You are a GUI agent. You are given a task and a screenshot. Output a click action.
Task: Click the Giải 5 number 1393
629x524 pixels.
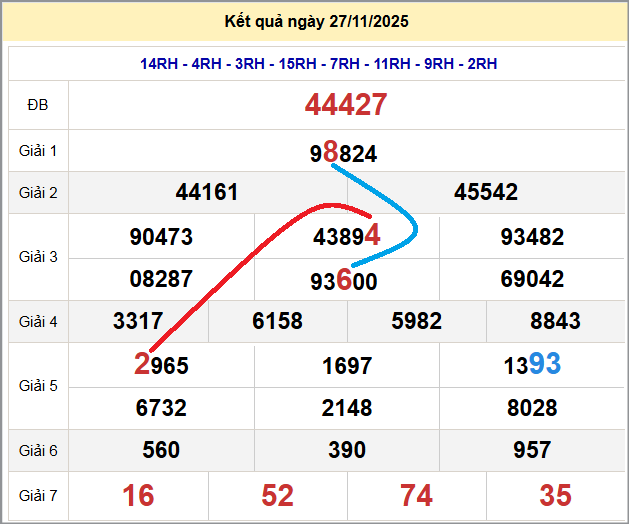(532, 365)
